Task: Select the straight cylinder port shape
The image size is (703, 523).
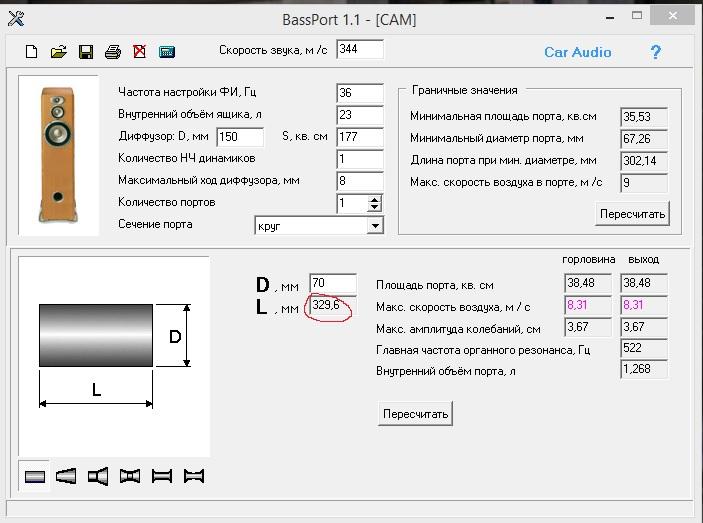Action: coord(35,476)
